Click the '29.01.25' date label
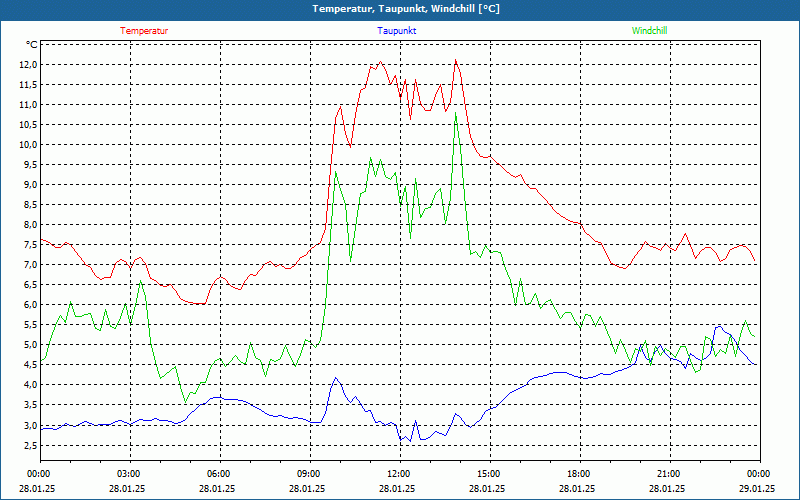Screen dimensions: 800x500 tap(757, 488)
